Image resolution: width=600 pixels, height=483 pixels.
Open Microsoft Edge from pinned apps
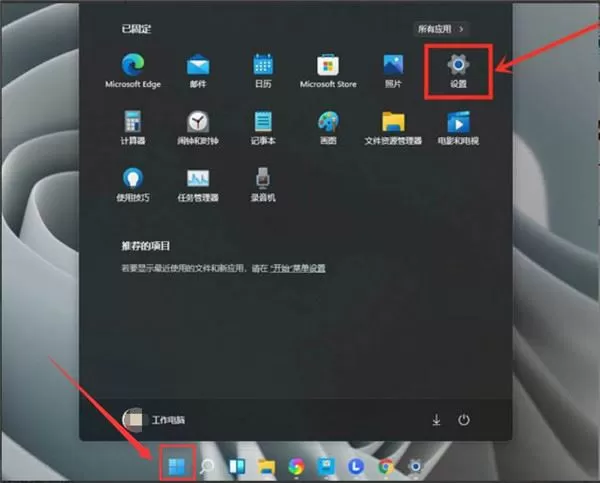tap(133, 71)
